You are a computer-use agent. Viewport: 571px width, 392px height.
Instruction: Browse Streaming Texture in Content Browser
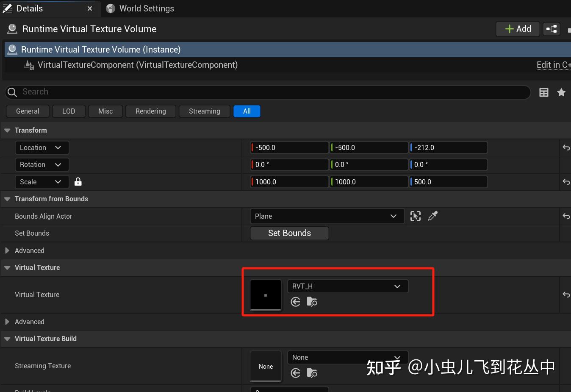[312, 373]
